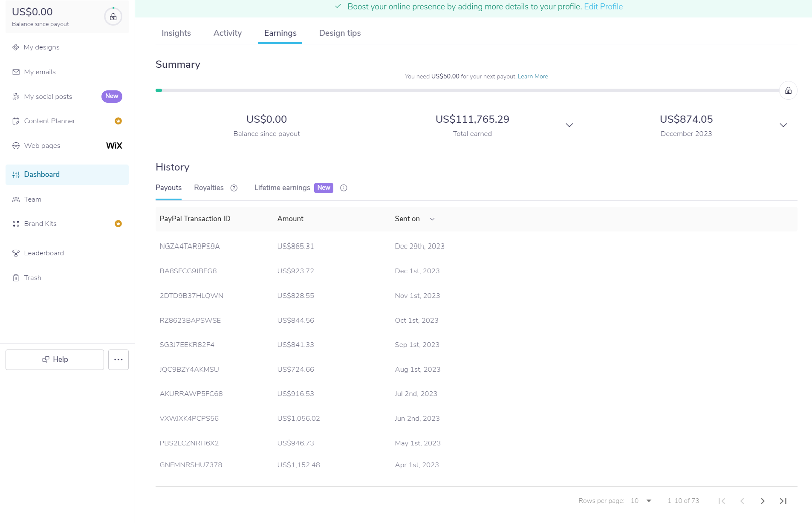Click the New badge by Lifetime earnings

pyautogui.click(x=324, y=188)
